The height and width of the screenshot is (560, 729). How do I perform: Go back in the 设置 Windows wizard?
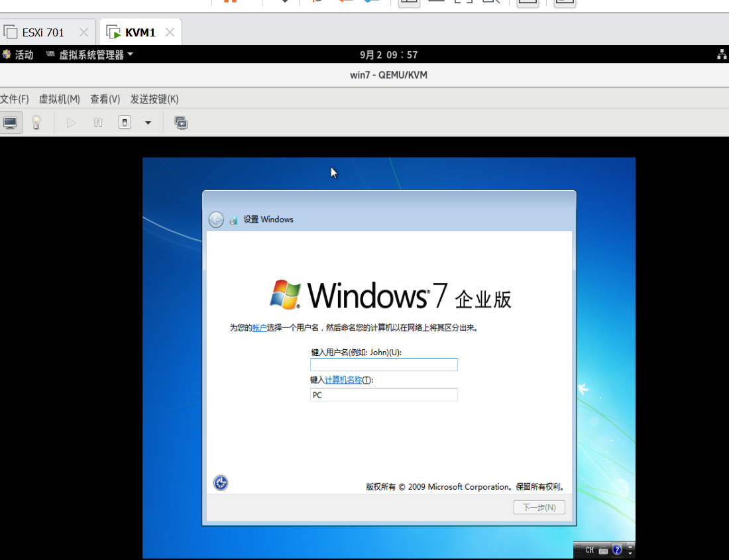pyautogui.click(x=216, y=219)
